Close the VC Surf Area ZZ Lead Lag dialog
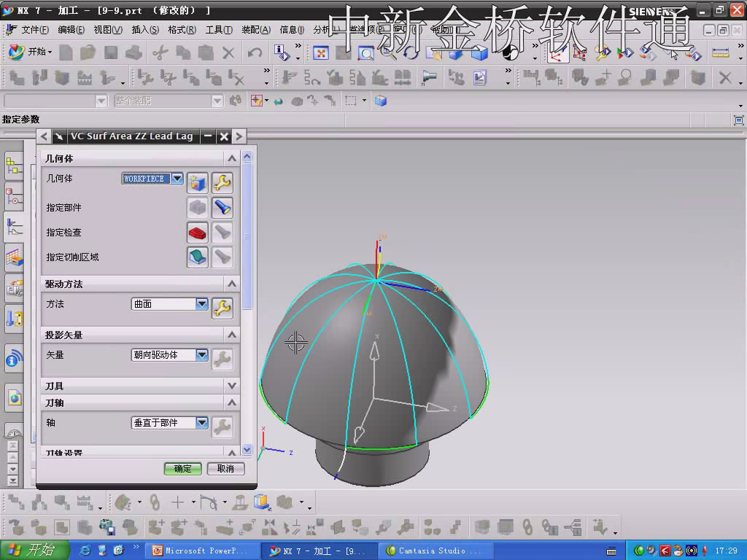747x560 pixels. 224,136
